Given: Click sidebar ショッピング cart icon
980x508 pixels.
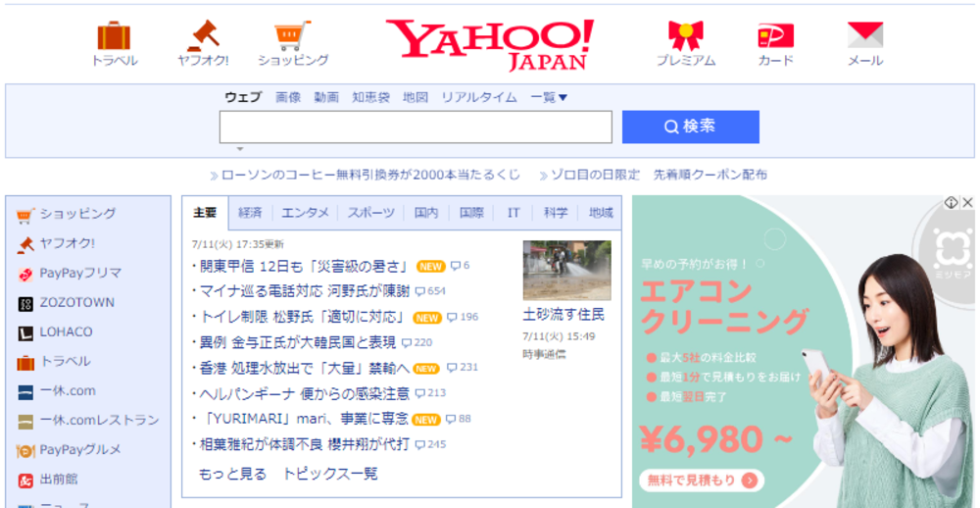Looking at the screenshot, I should pos(25,215).
